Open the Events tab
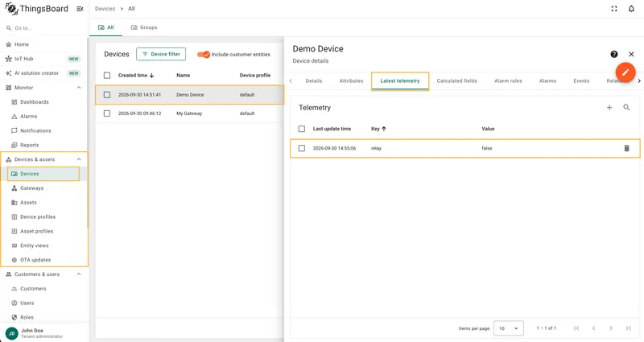Viewport: 644px width, 342px height. 581,81
